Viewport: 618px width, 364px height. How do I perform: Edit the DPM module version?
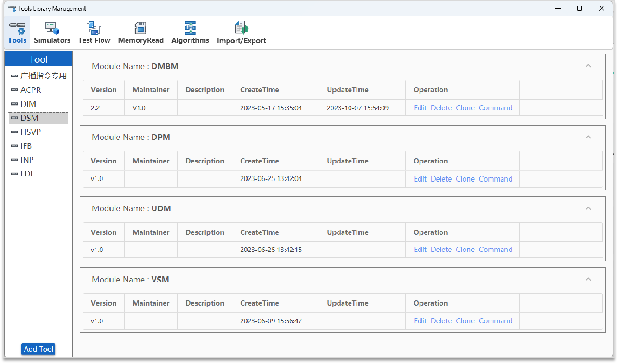pos(420,179)
